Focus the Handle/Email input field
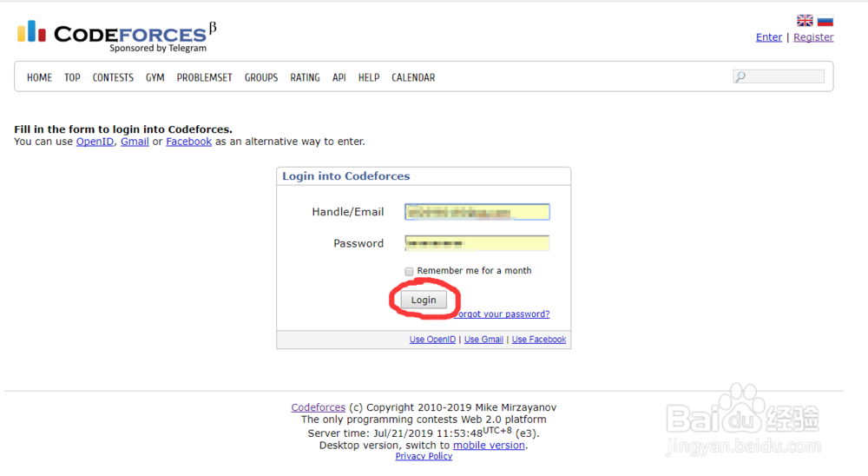The image size is (868, 476). 477,212
